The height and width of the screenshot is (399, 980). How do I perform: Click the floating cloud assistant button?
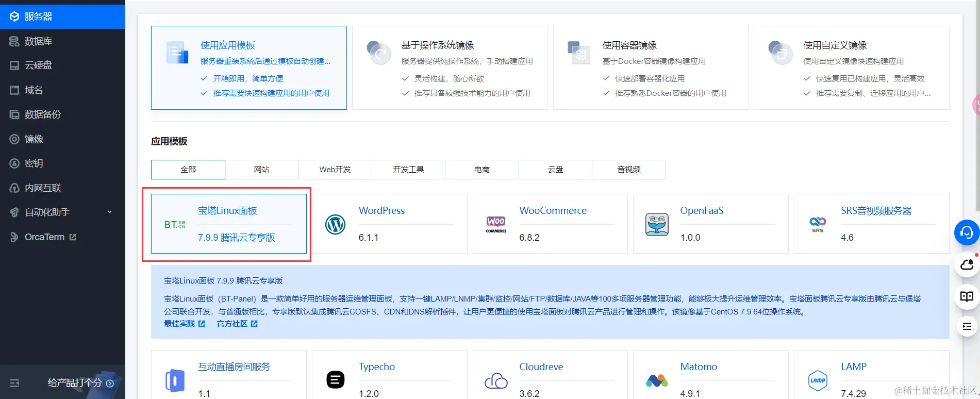coord(967,265)
